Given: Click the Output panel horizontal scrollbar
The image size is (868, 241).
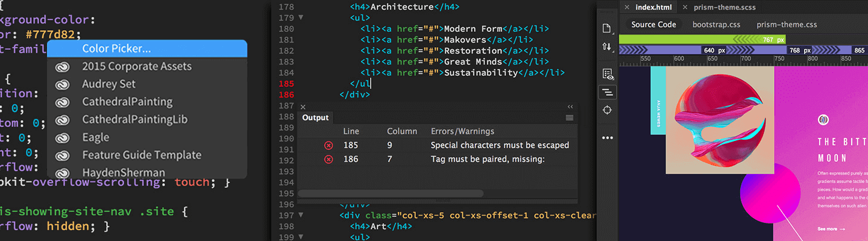Looking at the screenshot, I should pos(391,193).
